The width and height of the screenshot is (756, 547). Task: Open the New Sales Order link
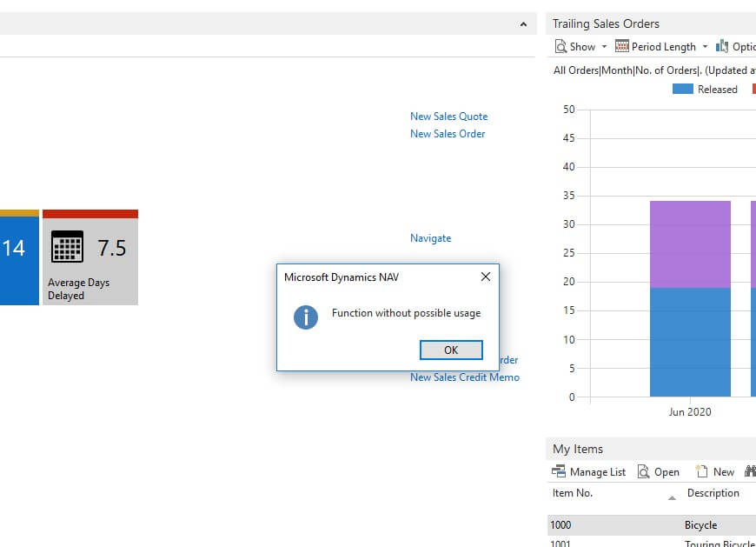[448, 134]
